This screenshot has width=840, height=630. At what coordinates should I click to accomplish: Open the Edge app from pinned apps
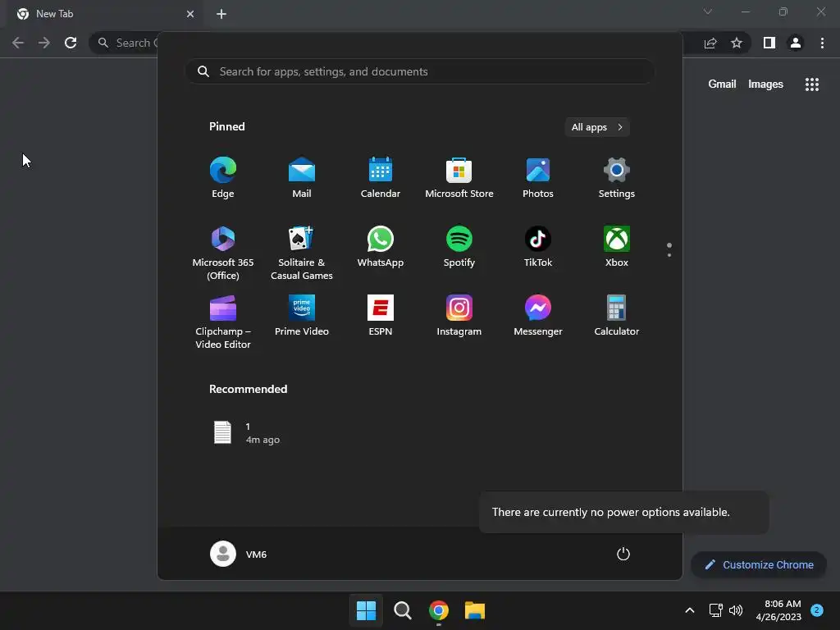(223, 177)
